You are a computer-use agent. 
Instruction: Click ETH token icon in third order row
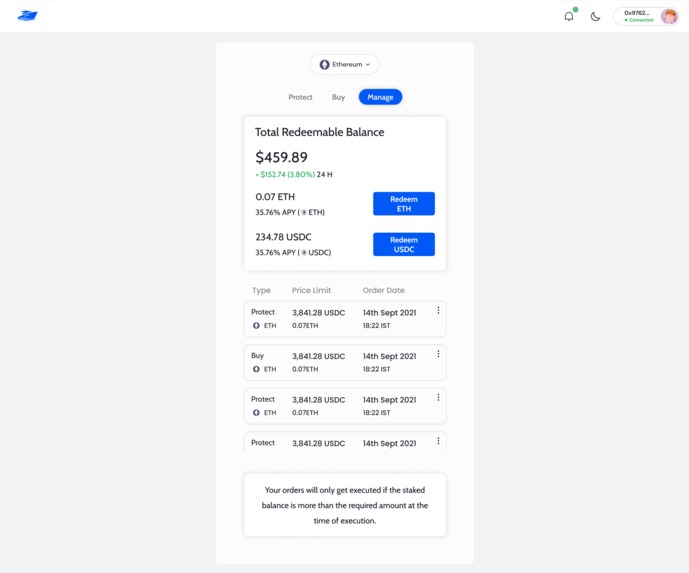[256, 413]
